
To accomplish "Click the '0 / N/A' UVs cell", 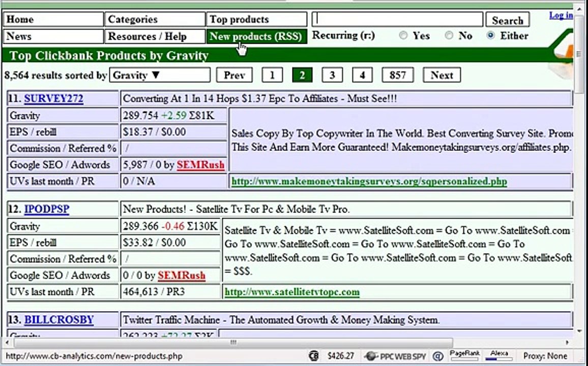I will coord(173,181).
